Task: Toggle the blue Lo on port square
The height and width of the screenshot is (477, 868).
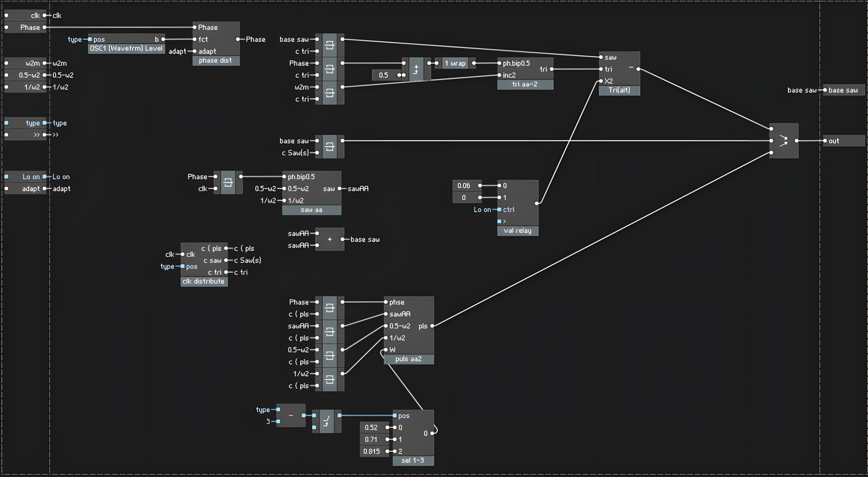Action: click(6, 177)
